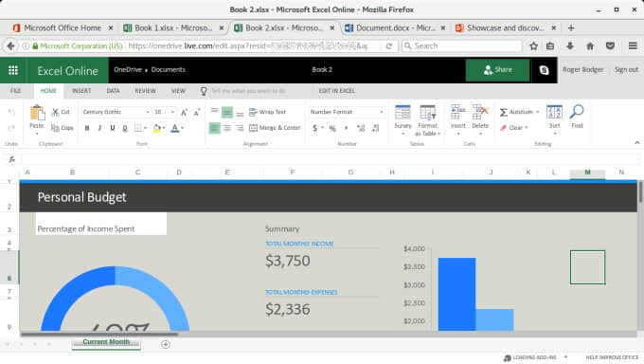Switch to the INSERT tab
The width and height of the screenshot is (644, 364).
click(x=81, y=91)
